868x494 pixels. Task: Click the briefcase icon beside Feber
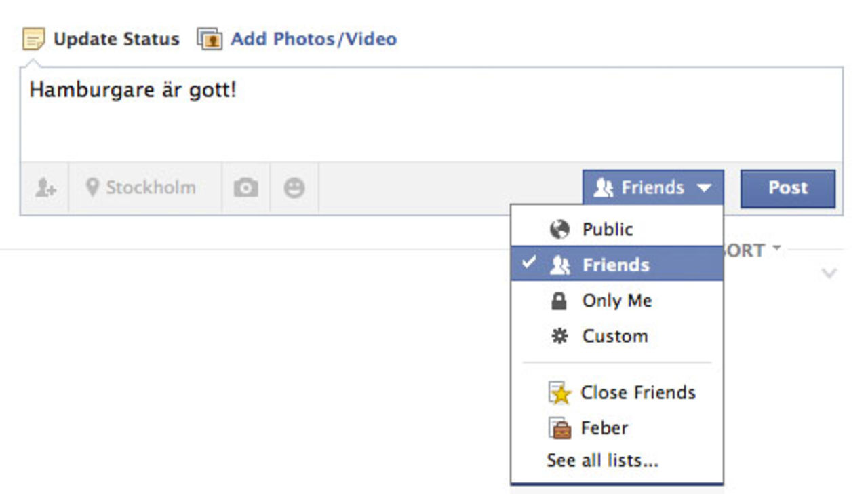(559, 428)
